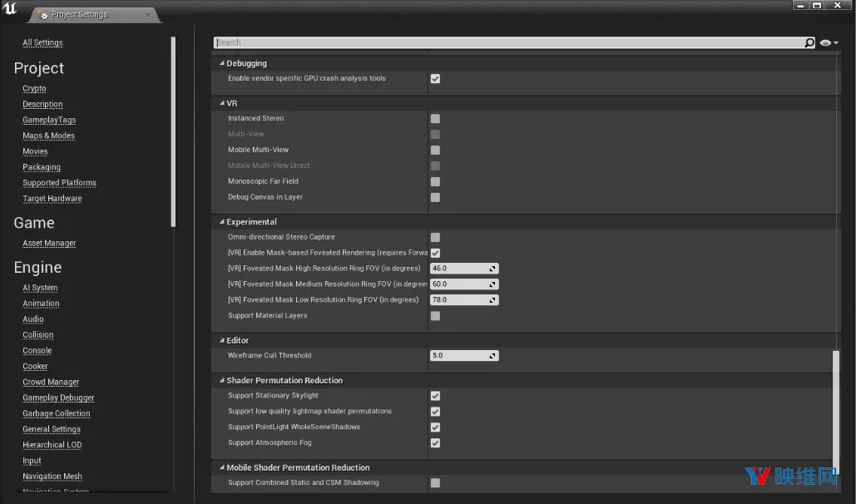Click the 46.0 FOV field spinner arrow
Screen dimensions: 856x504
[x=492, y=269]
